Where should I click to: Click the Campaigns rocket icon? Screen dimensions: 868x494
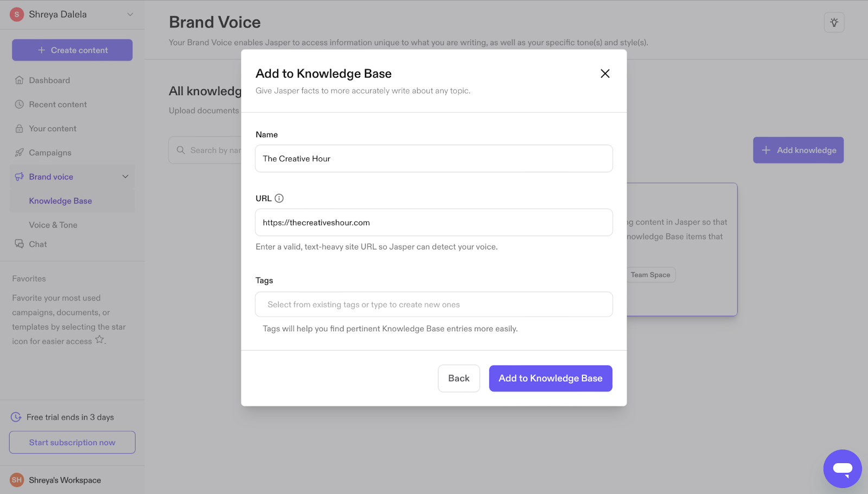(20, 152)
